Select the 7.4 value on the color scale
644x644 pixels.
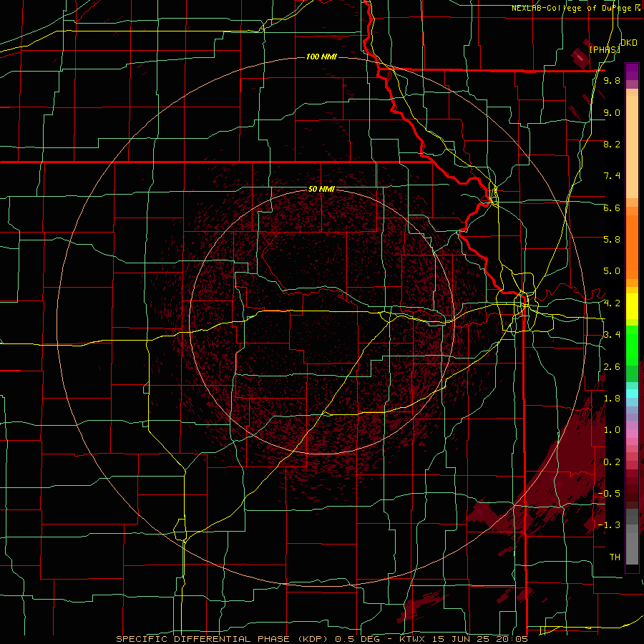point(612,176)
